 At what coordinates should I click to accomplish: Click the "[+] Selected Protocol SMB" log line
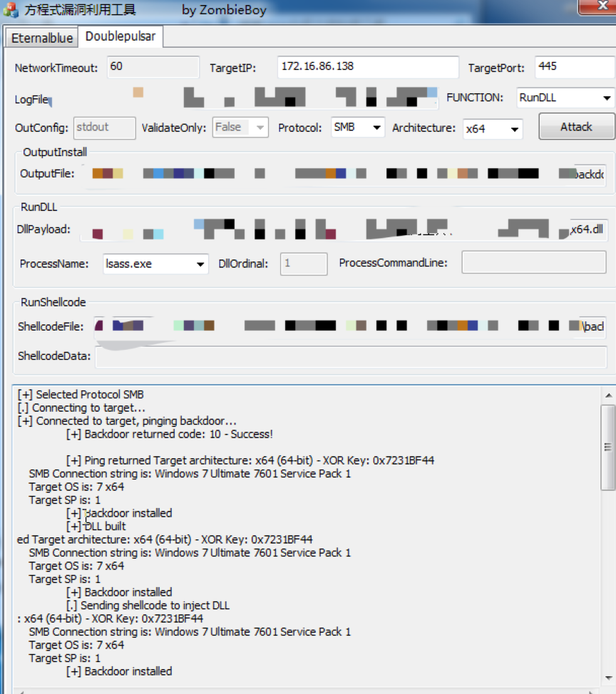pos(81,394)
